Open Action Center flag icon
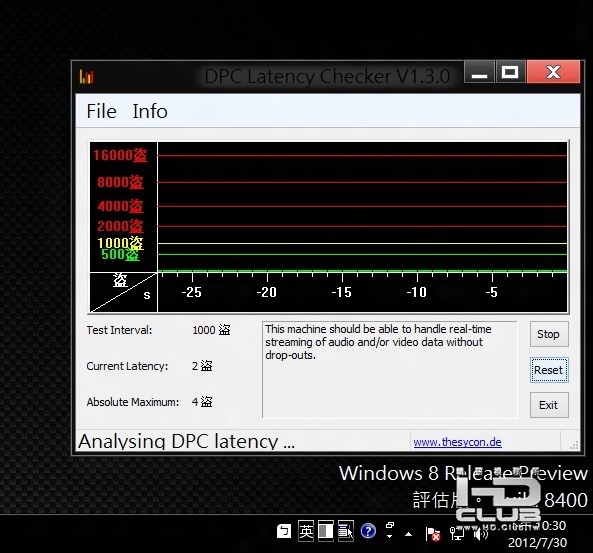Image resolution: width=593 pixels, height=553 pixels. click(x=433, y=534)
